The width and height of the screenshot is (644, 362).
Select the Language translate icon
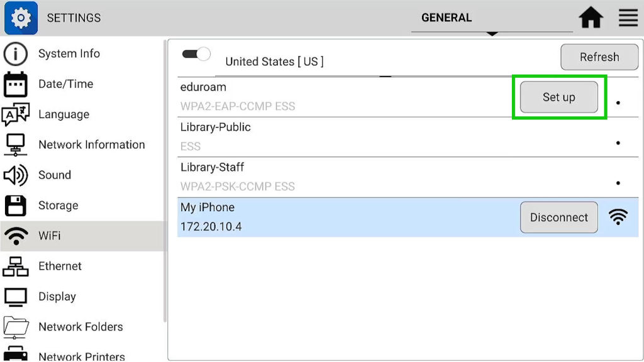(16, 114)
